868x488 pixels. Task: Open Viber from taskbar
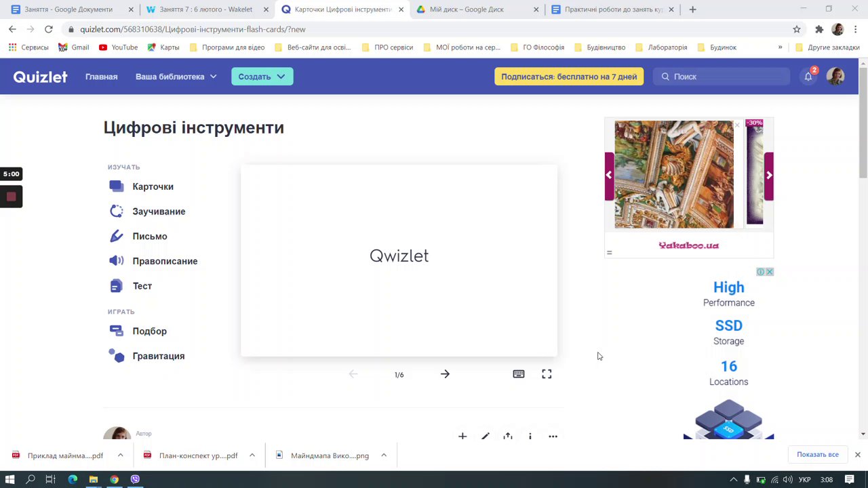(135, 479)
